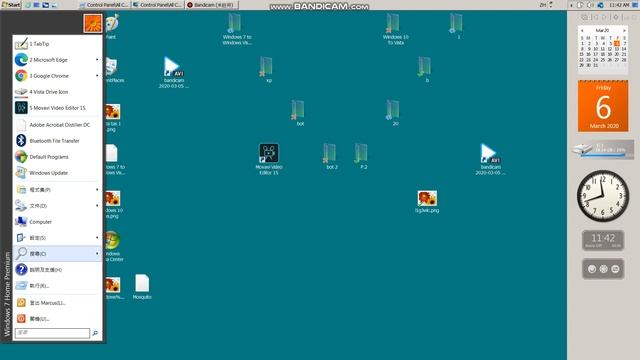Select day 17 in the calendar gadget
This screenshot has width=640, height=360.
pos(596,54)
